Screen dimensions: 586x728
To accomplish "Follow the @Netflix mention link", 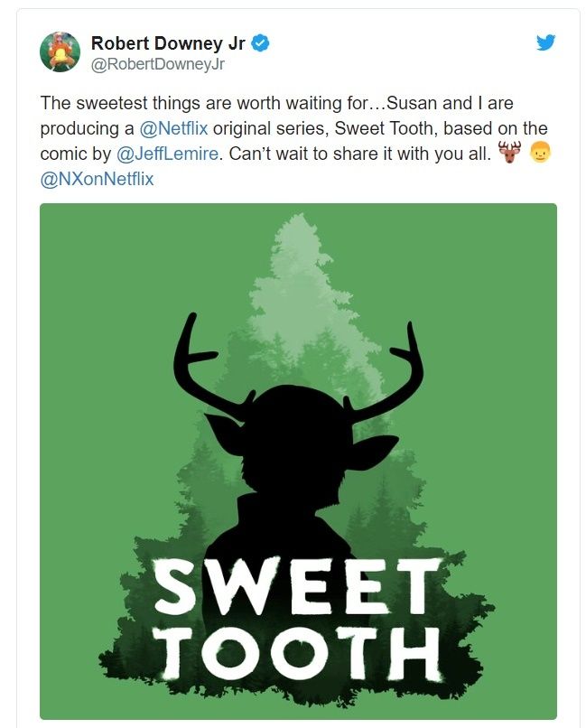I will (174, 128).
